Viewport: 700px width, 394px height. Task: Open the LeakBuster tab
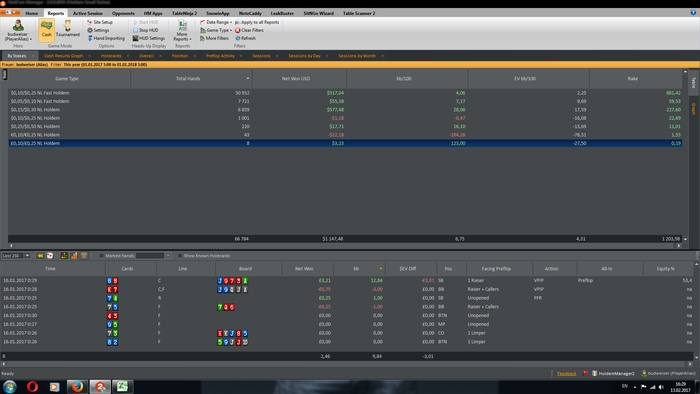click(x=282, y=13)
